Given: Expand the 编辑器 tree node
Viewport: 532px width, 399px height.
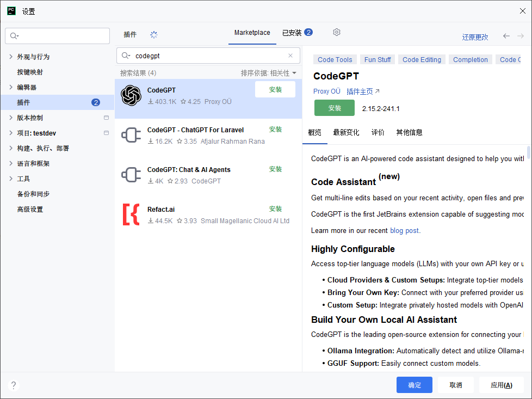Looking at the screenshot, I should click(x=11, y=87).
